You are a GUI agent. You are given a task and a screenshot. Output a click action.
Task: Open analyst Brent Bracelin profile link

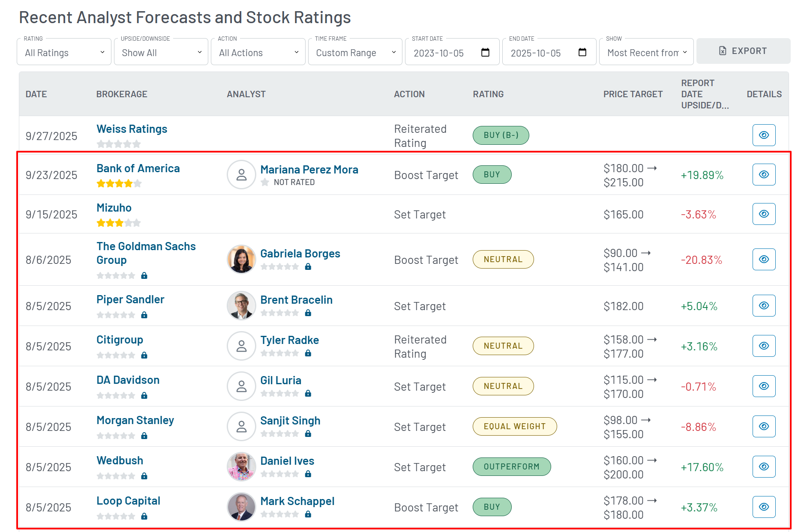[x=297, y=300]
